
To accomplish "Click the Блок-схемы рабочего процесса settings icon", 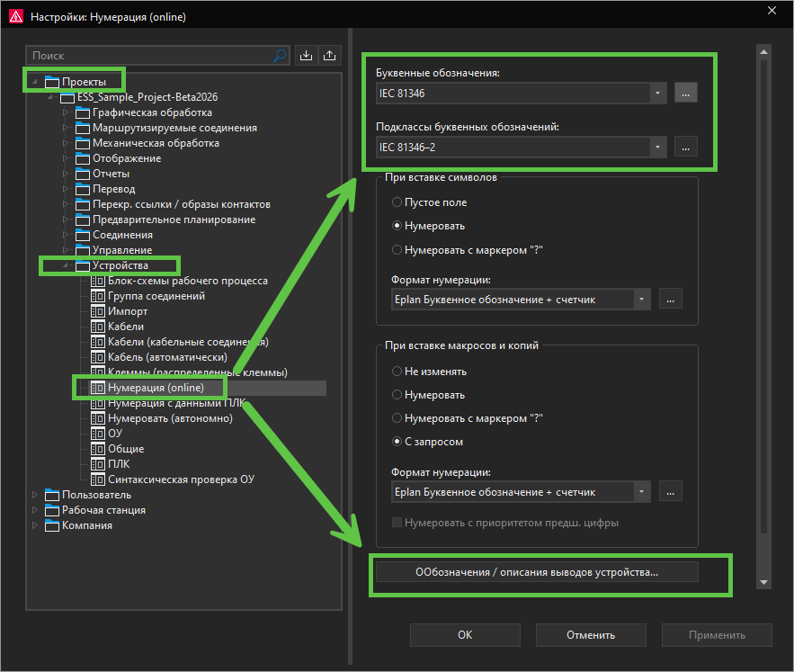I will pos(98,281).
